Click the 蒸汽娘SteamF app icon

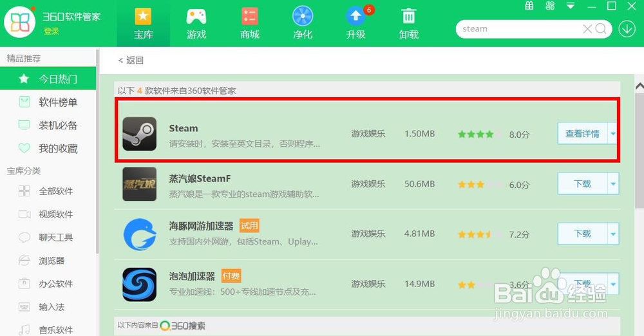point(140,184)
